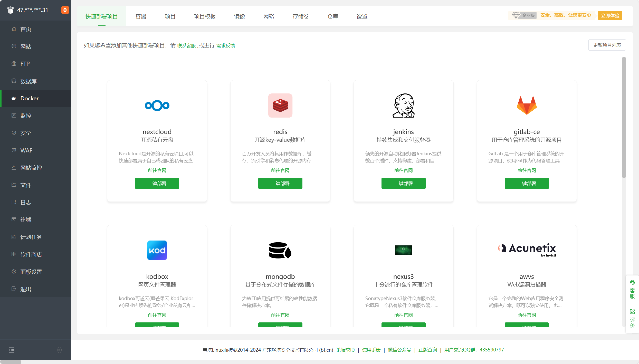The image size is (639, 364).
Task: Open 使用手册 footer link
Action: (371, 350)
